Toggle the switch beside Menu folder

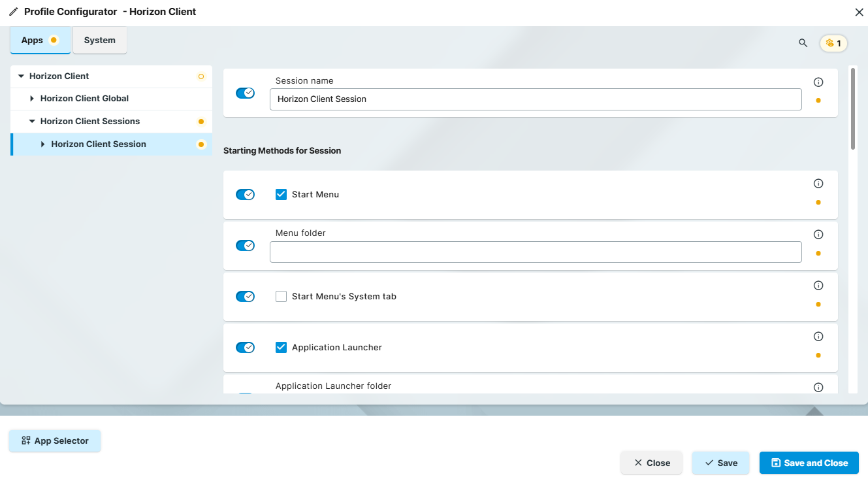(x=245, y=245)
